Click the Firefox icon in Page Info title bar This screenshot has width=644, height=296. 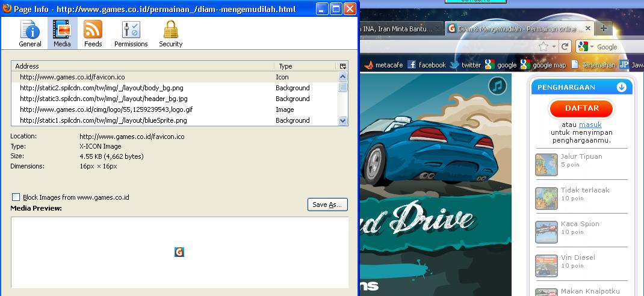coord(7,8)
